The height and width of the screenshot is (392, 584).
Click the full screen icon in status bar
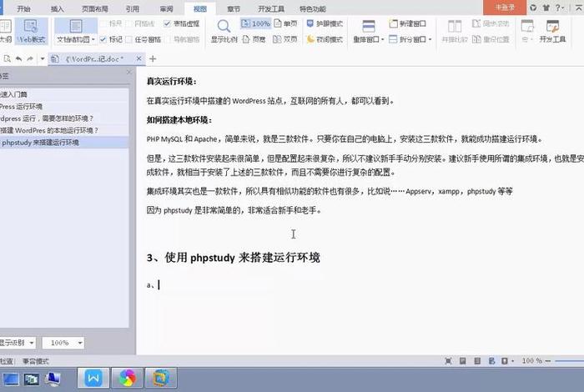coord(449,361)
